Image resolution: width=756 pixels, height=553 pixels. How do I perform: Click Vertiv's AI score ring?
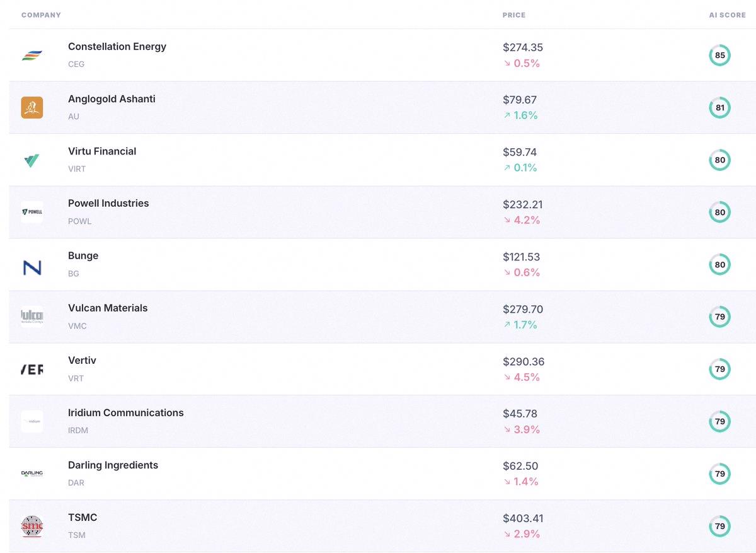pyautogui.click(x=720, y=370)
